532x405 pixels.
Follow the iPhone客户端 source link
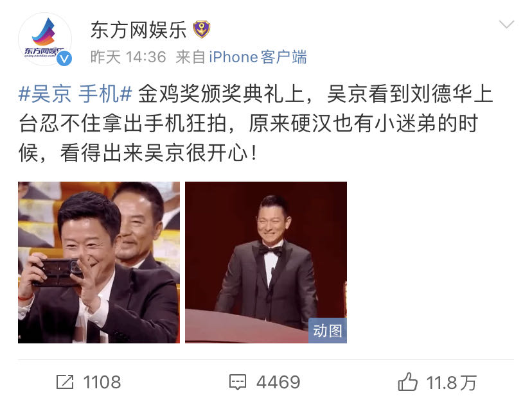coord(258,57)
